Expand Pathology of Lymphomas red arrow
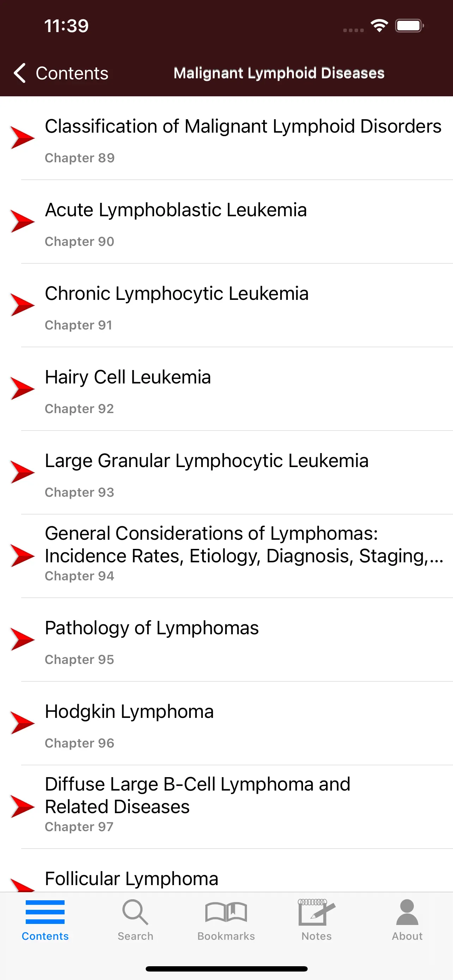453x980 pixels. [23, 639]
